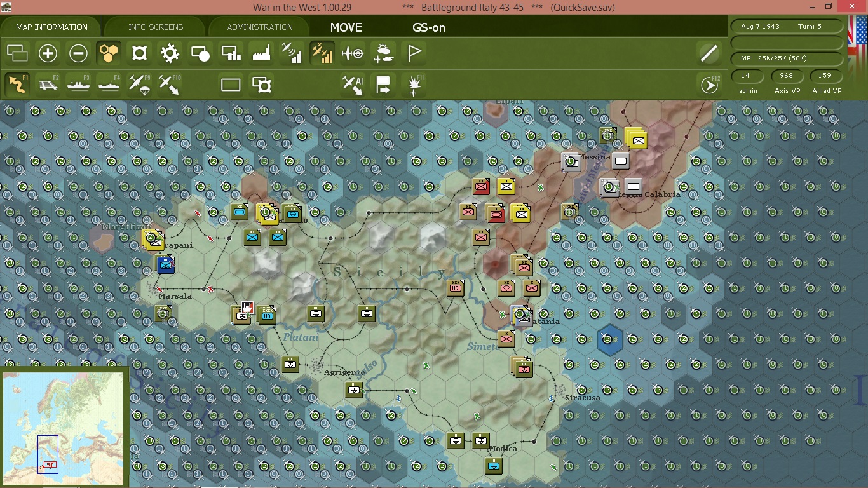Select the dark blue counter south of Trapani

(165, 264)
